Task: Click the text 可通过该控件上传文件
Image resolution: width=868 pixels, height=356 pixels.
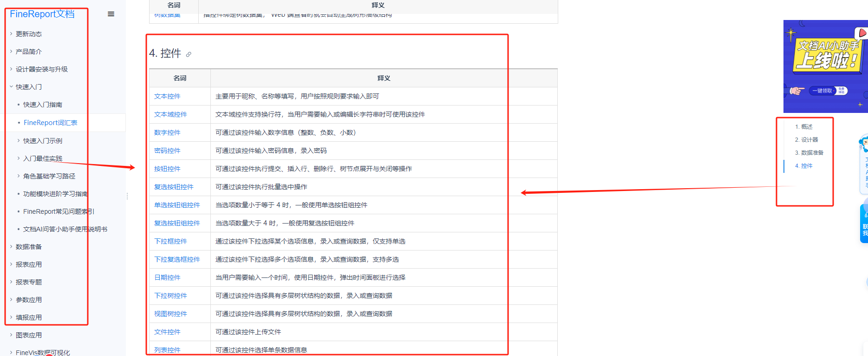Action: (x=248, y=332)
